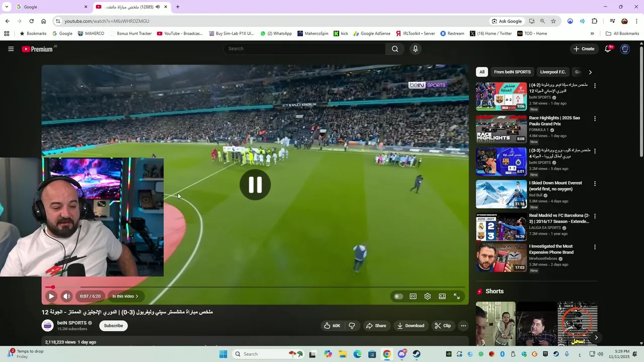Create a Clip with the scissors button

coord(443,326)
